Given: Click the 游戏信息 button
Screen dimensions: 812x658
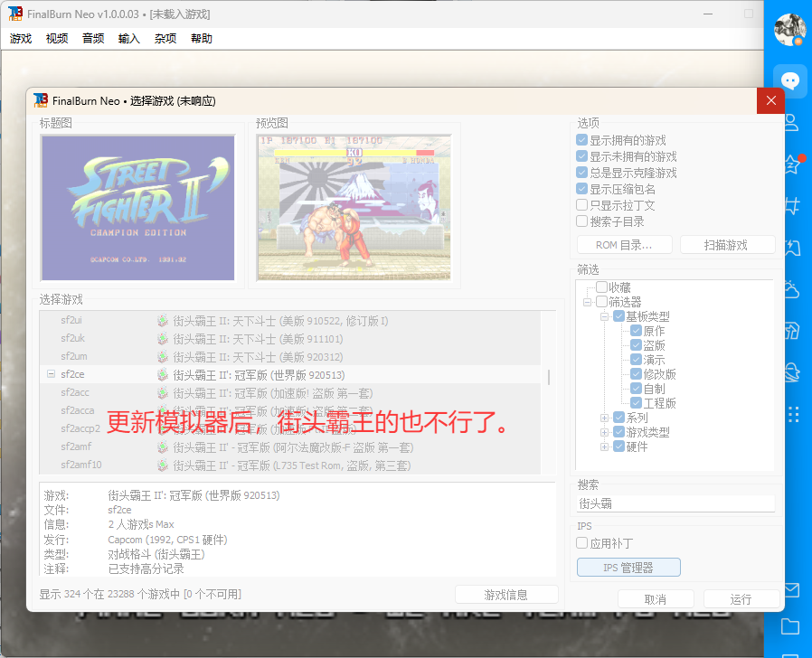Looking at the screenshot, I should [x=506, y=595].
